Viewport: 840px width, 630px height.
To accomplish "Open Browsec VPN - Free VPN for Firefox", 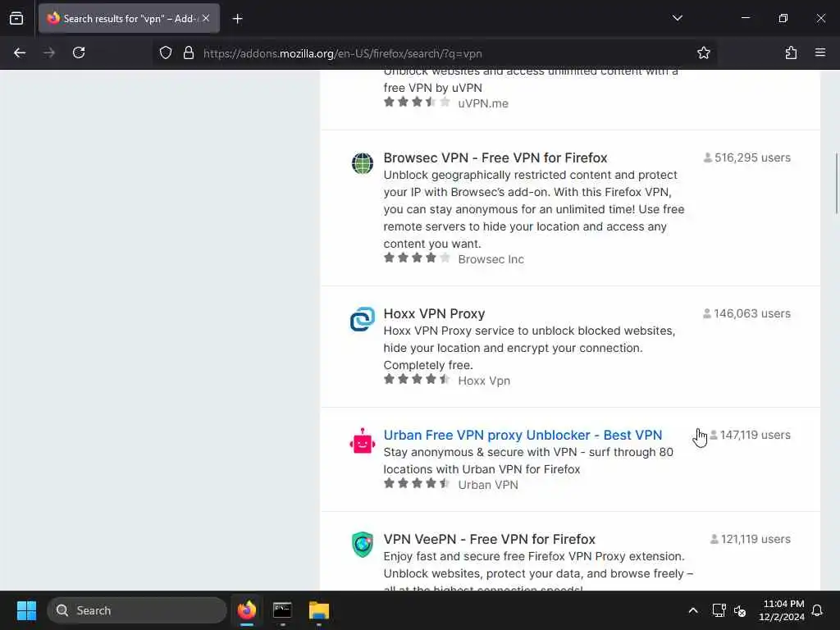I will 495,157.
